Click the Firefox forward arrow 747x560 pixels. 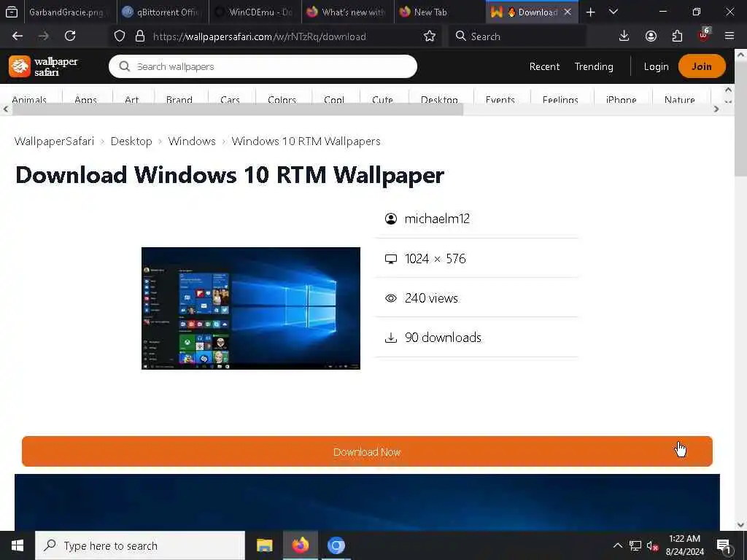(x=43, y=36)
